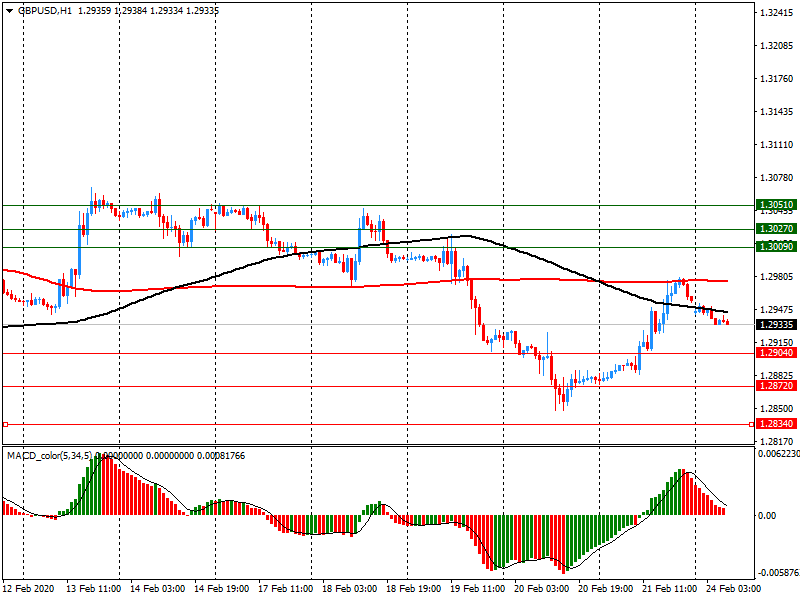Select the 1.30090 green level price label

[x=776, y=247]
